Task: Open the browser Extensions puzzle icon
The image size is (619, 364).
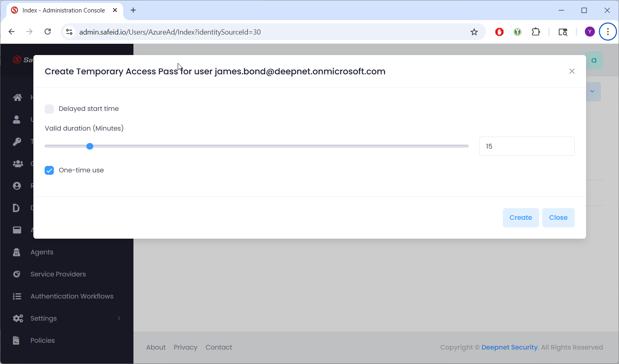Action: 536,32
